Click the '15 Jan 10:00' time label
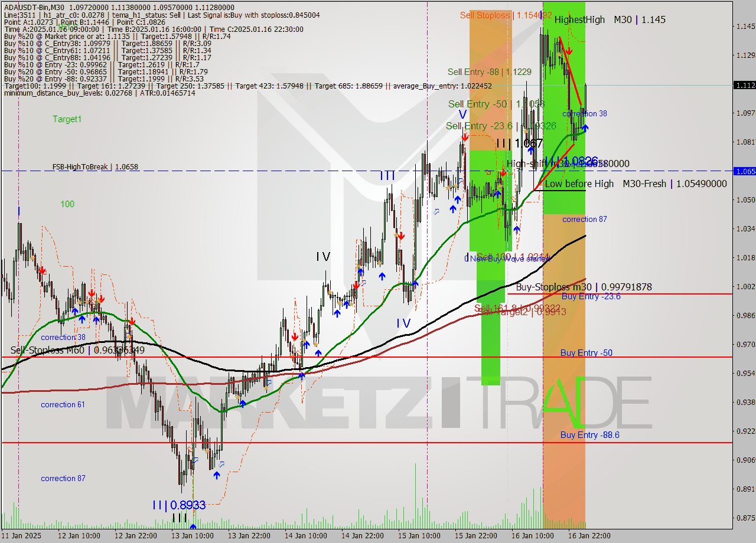 (419, 536)
